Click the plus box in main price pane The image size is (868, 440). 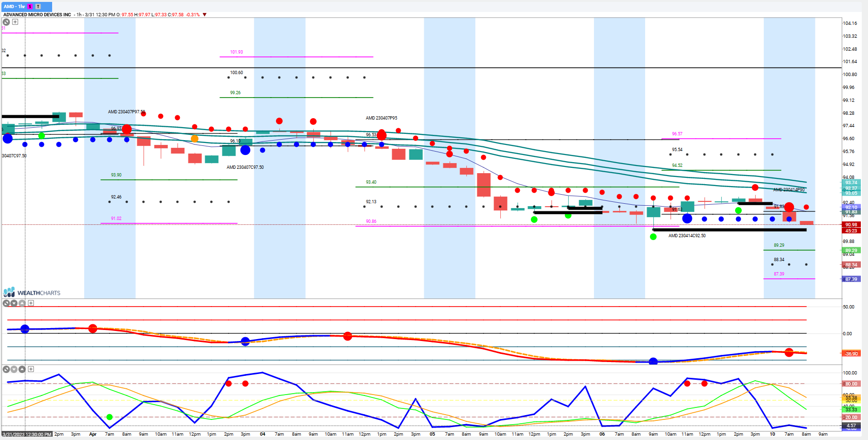[x=15, y=22]
